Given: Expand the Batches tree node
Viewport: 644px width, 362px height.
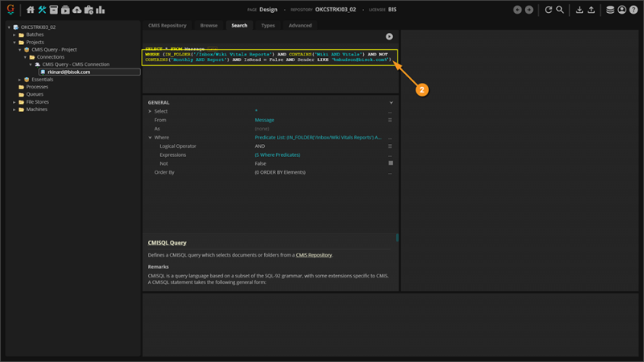Looking at the screenshot, I should [x=14, y=35].
